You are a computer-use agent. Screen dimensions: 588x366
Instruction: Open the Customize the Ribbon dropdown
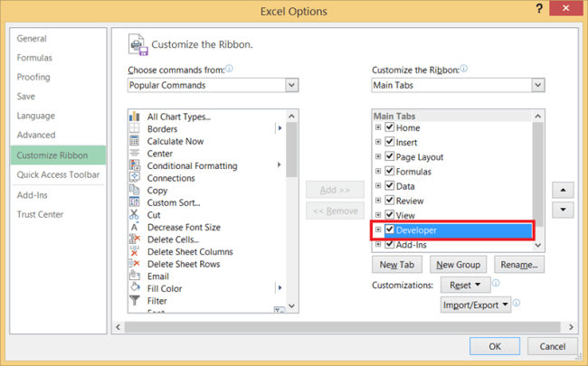pyautogui.click(x=537, y=85)
